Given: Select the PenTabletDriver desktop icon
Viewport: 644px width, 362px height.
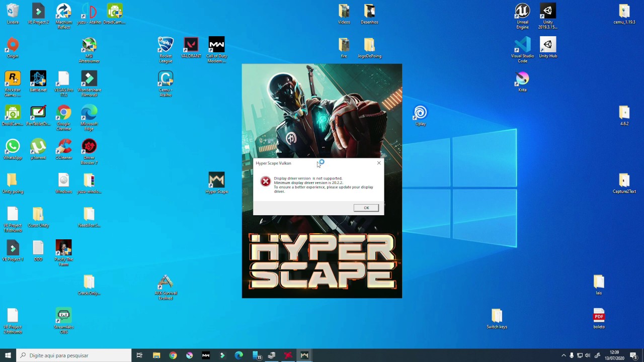Looking at the screenshot, I should coord(38,116).
